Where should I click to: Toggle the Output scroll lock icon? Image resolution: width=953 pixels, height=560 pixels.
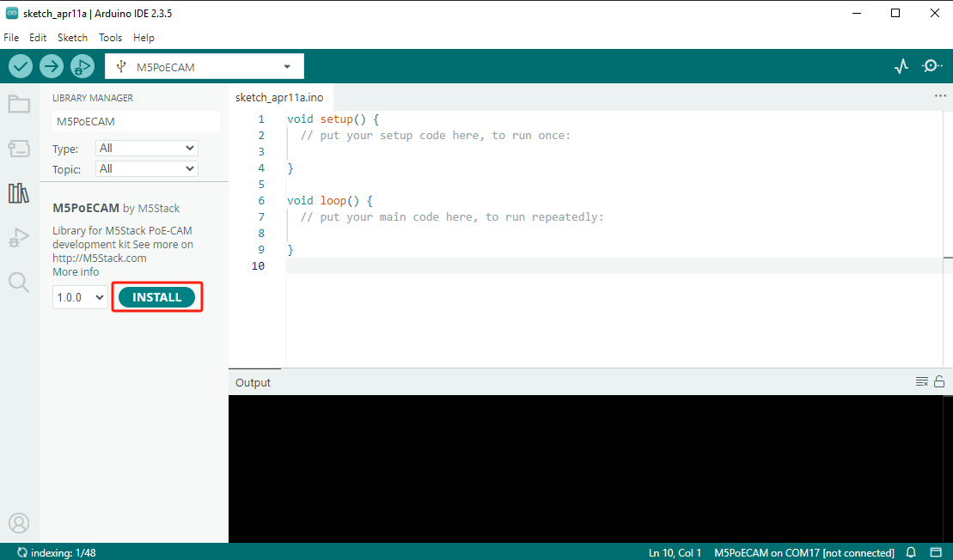(939, 381)
